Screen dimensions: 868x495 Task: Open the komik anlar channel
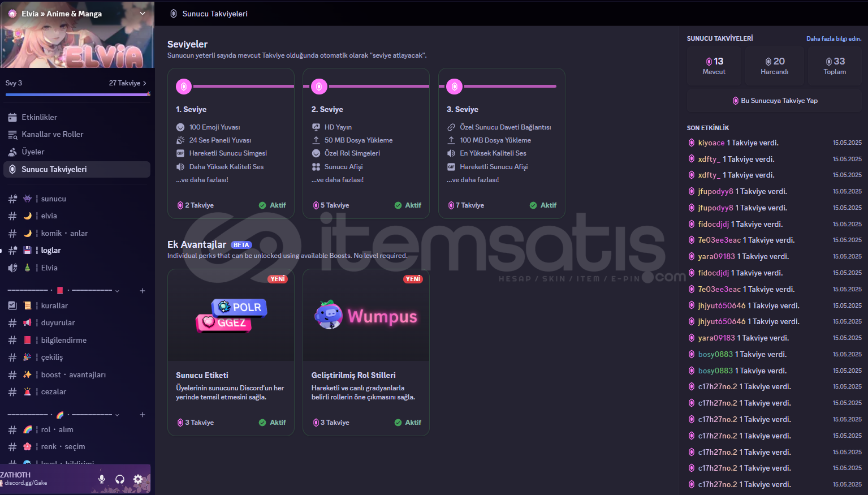(77, 233)
